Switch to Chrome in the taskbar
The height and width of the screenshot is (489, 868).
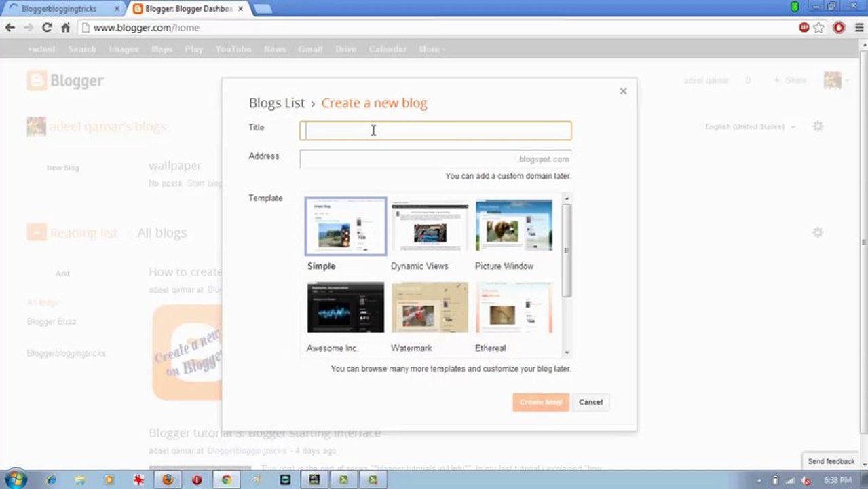pos(227,479)
